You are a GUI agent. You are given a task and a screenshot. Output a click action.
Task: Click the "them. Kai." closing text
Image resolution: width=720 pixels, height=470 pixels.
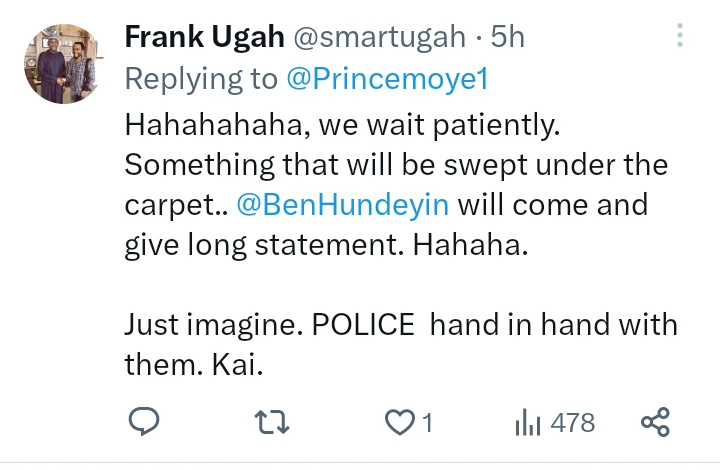click(193, 365)
